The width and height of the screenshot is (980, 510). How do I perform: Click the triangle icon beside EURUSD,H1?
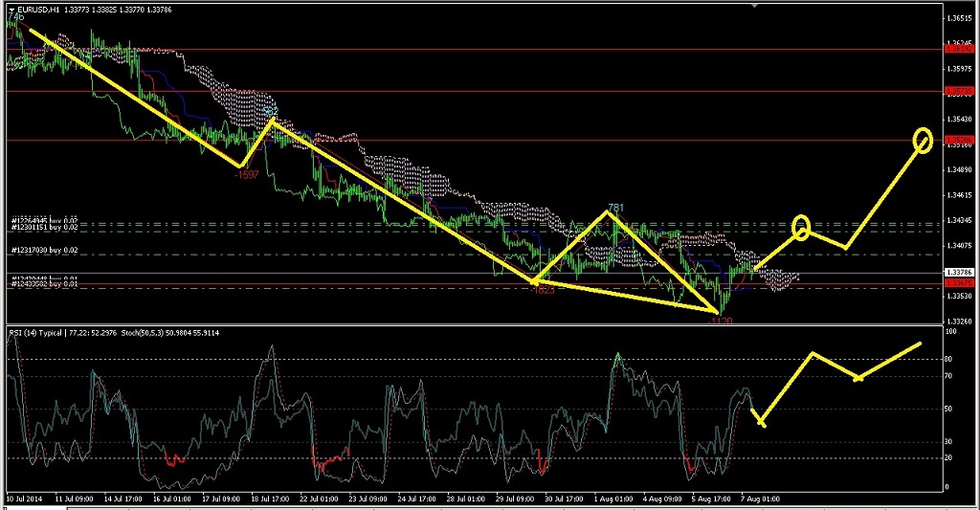coord(11,9)
